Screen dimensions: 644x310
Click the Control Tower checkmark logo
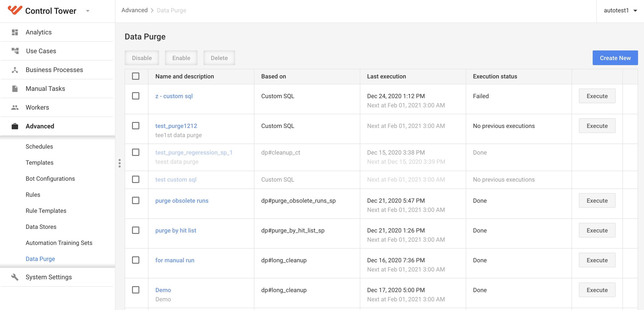(15, 10)
